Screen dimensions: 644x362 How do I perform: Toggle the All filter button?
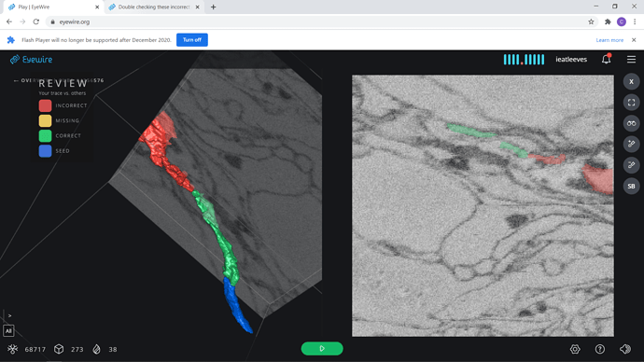coord(8,331)
